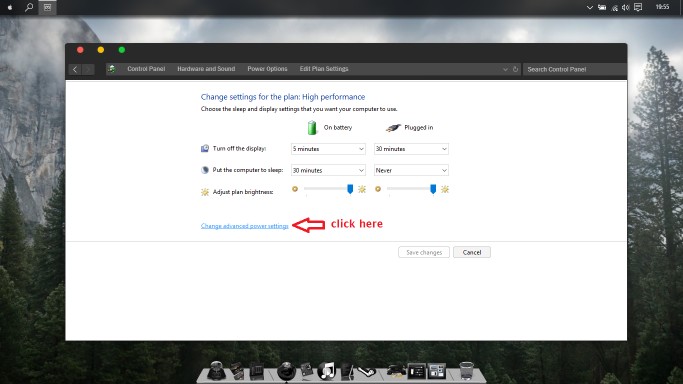Click the Plugged in power plug icon
This screenshot has height=384, width=683.
pos(393,128)
